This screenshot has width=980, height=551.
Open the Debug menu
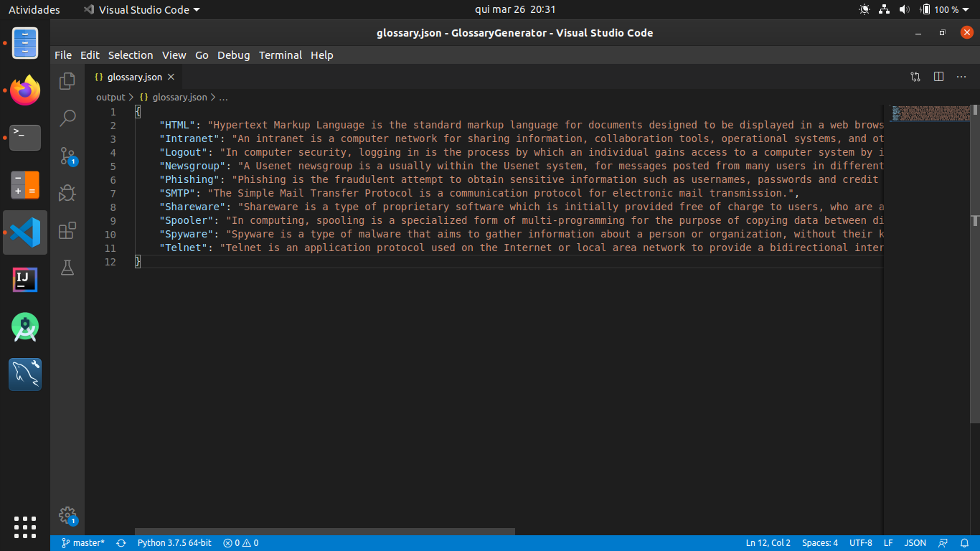(234, 55)
